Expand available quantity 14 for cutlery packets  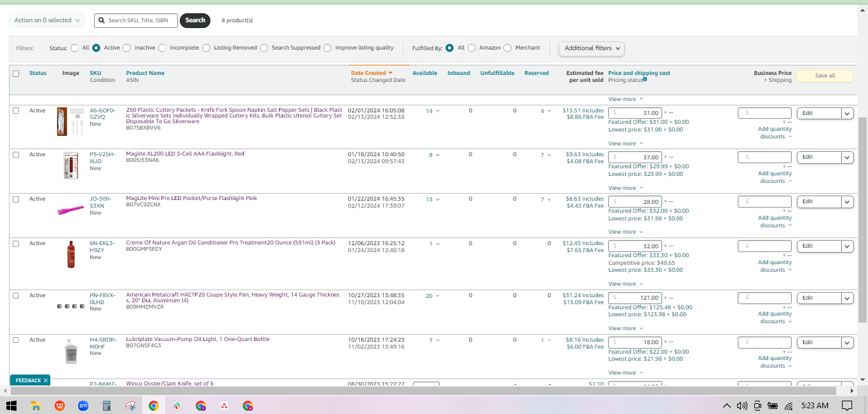433,111
